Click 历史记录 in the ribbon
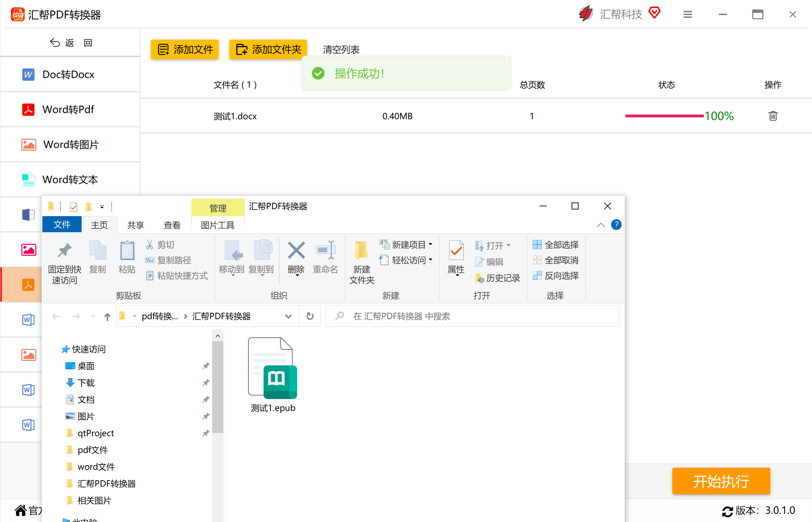The image size is (812, 522). point(497,278)
